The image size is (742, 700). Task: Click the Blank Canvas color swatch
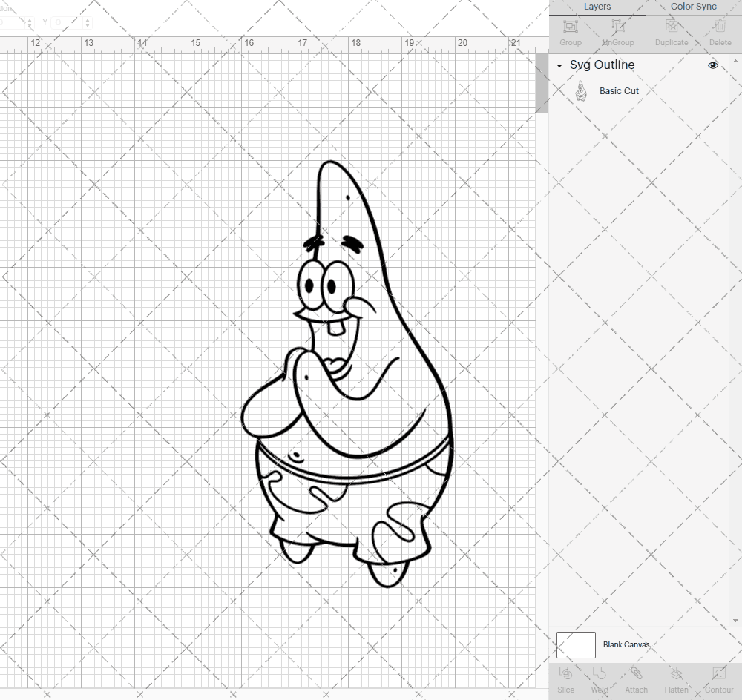576,644
